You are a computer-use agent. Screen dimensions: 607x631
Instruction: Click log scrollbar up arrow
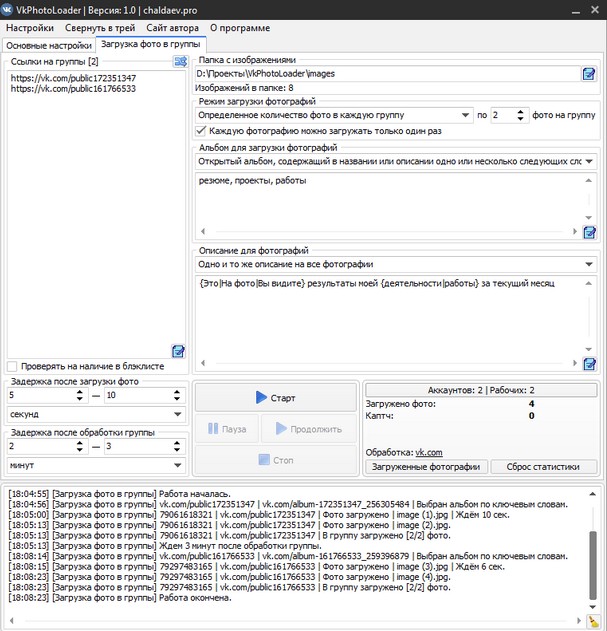[593, 494]
